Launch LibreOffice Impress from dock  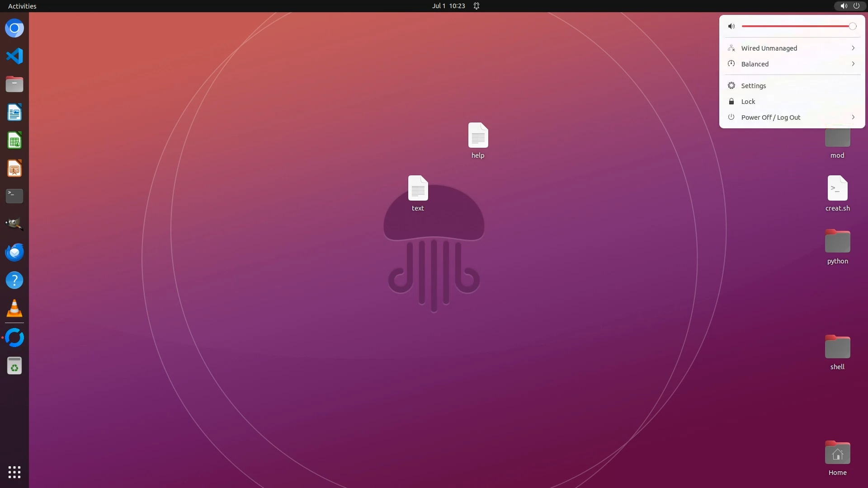[x=14, y=169]
